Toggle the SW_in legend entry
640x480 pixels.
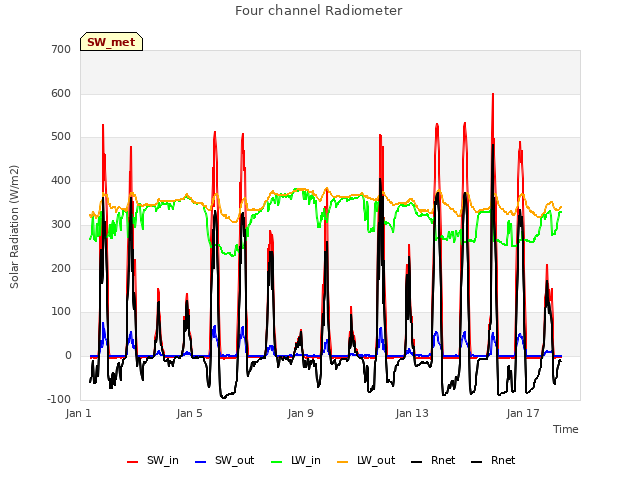[x=153, y=460]
